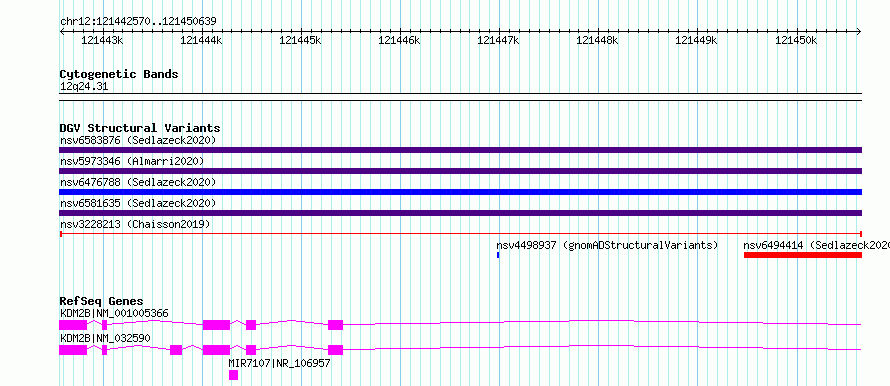890x386 pixels.
Task: Open KDM2B|NM_001005366 transcript label
Action: click(114, 313)
